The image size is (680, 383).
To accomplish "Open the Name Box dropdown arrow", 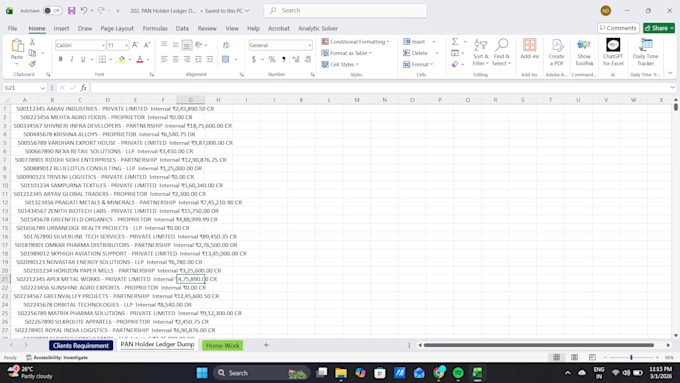I will [x=42, y=88].
